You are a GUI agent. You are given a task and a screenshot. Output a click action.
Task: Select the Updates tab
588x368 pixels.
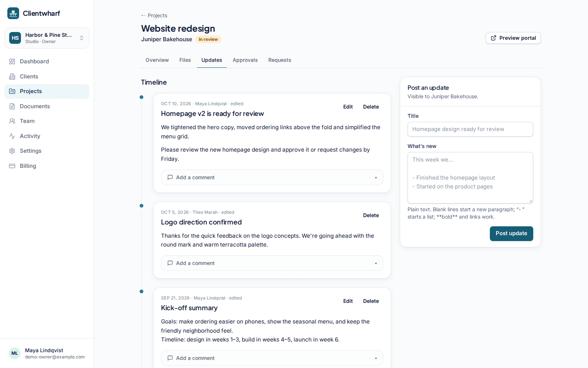[x=212, y=60]
